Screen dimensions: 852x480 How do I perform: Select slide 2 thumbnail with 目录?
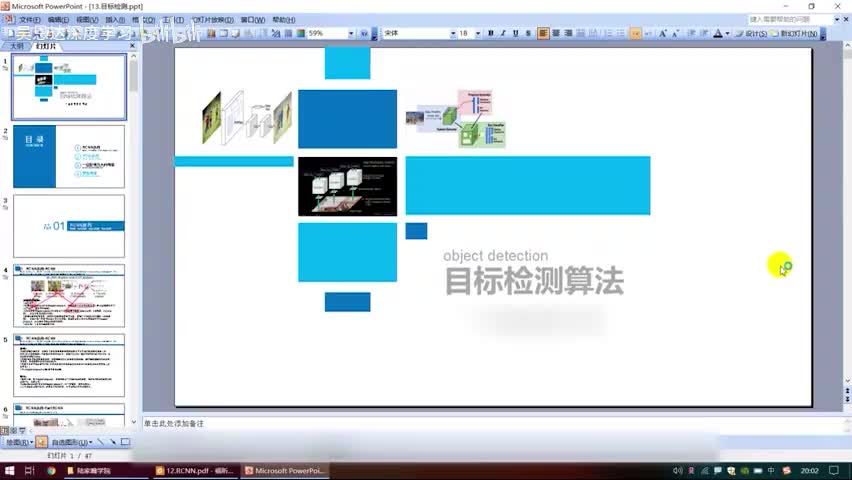[x=69, y=157]
